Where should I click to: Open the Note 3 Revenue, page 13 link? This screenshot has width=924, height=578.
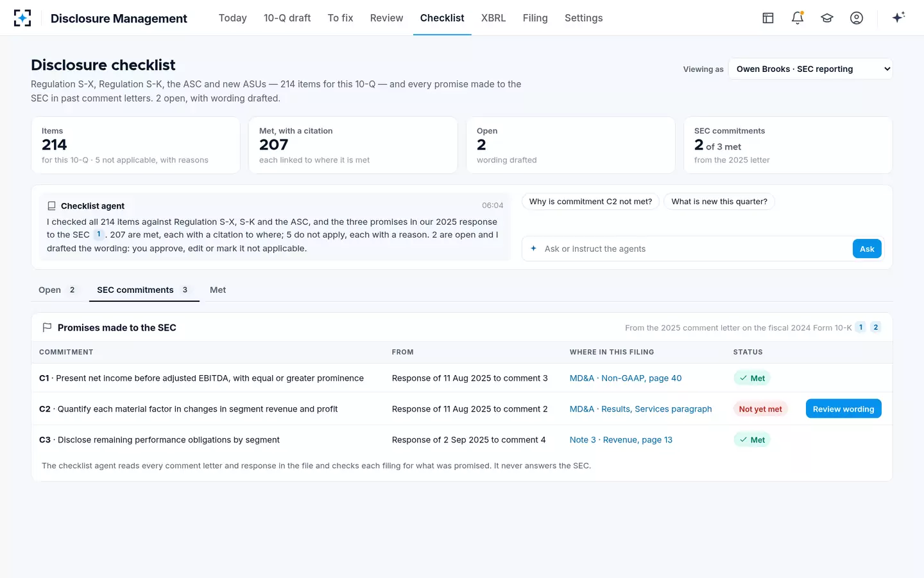(621, 440)
